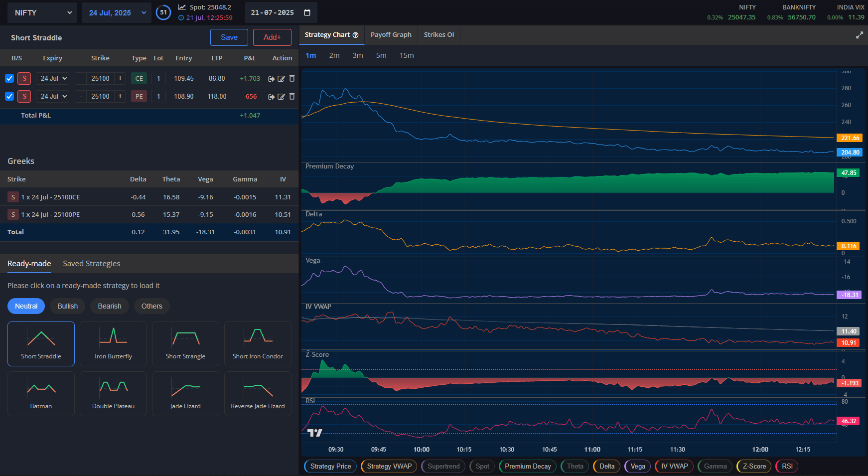Delete the 25100 PE leg with the trash icon

(x=292, y=96)
